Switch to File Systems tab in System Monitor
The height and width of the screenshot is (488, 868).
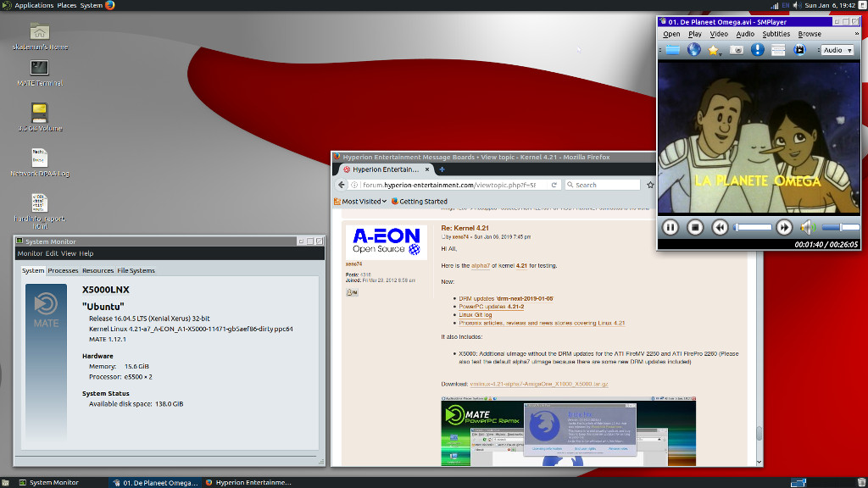coord(136,270)
